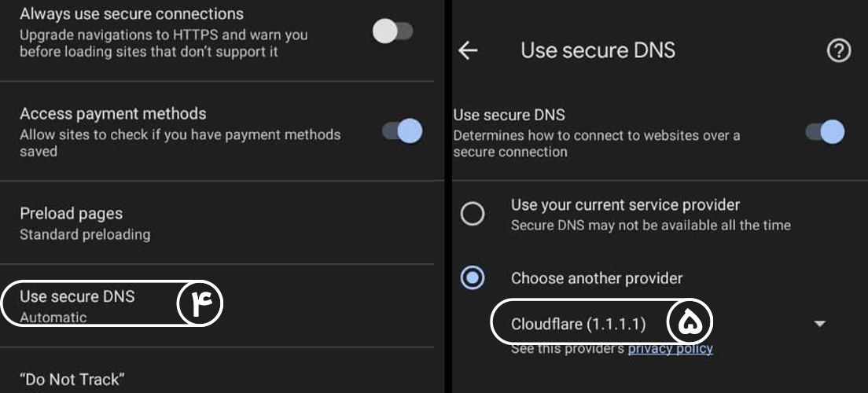868x393 pixels.
Task: Click the circled step 4 badge
Action: 200,304
